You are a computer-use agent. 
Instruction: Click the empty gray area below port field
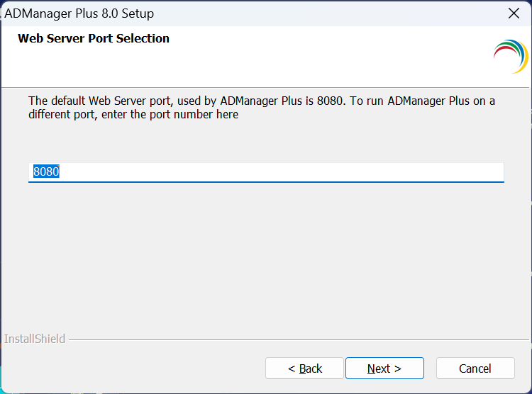[x=266, y=255]
